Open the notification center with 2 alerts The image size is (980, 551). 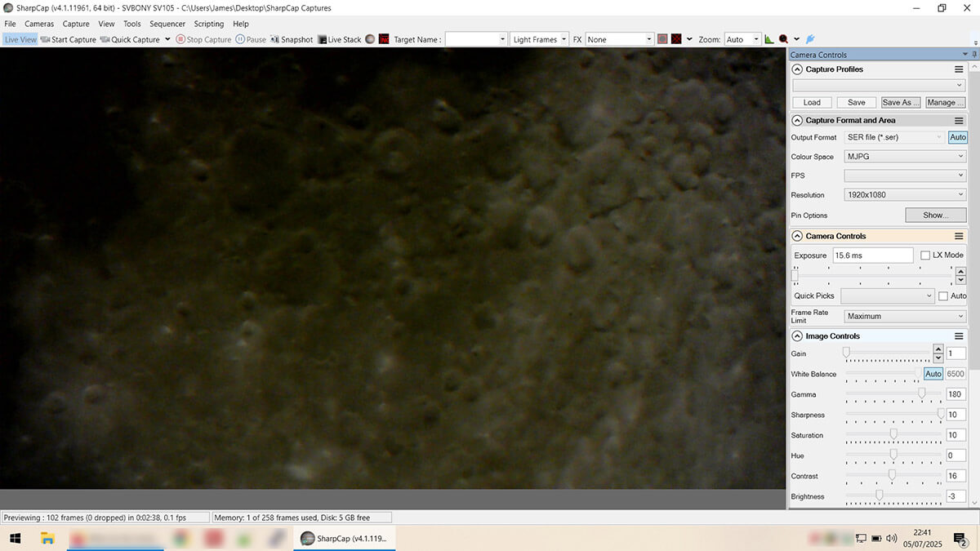(961, 538)
